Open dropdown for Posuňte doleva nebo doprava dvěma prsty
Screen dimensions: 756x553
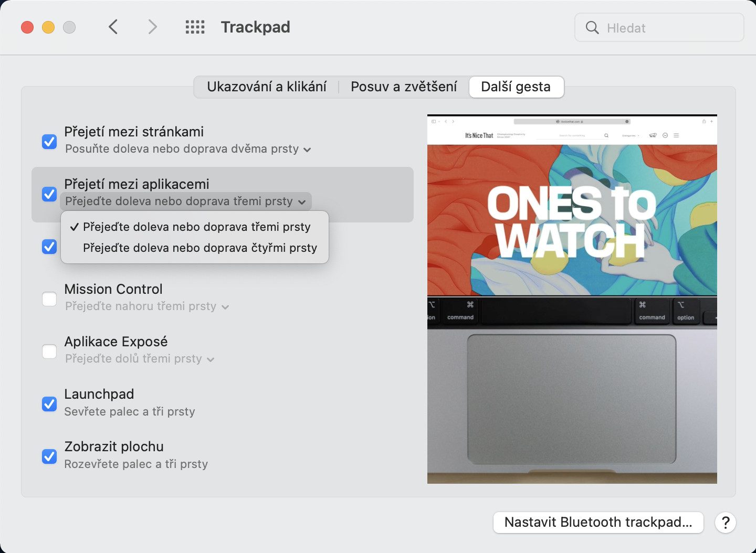188,149
